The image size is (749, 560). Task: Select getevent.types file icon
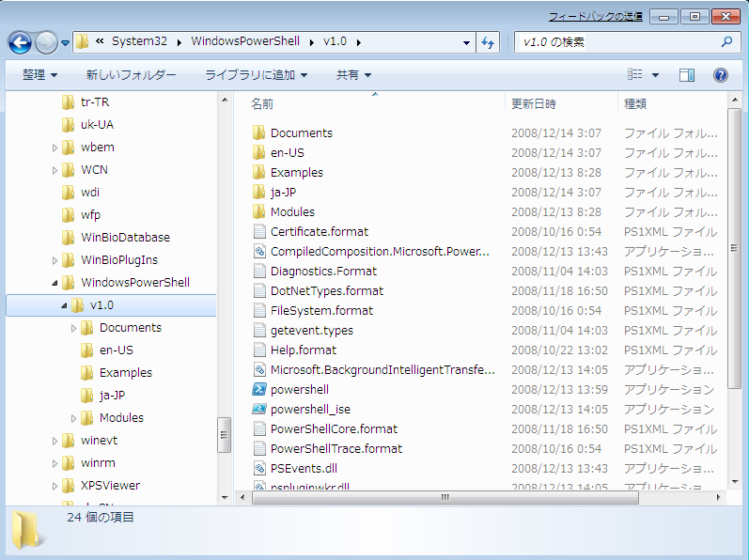(259, 331)
